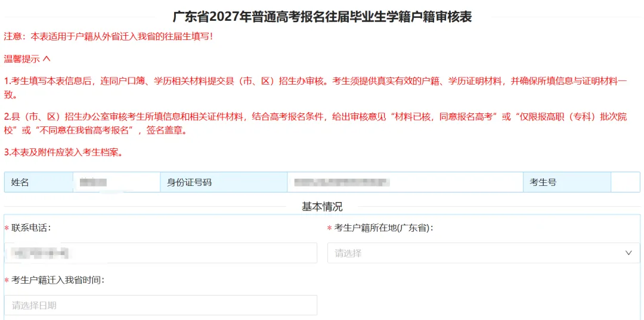Open the 考生户籍所在地 dropdown
644x320 pixels.
[x=484, y=253]
